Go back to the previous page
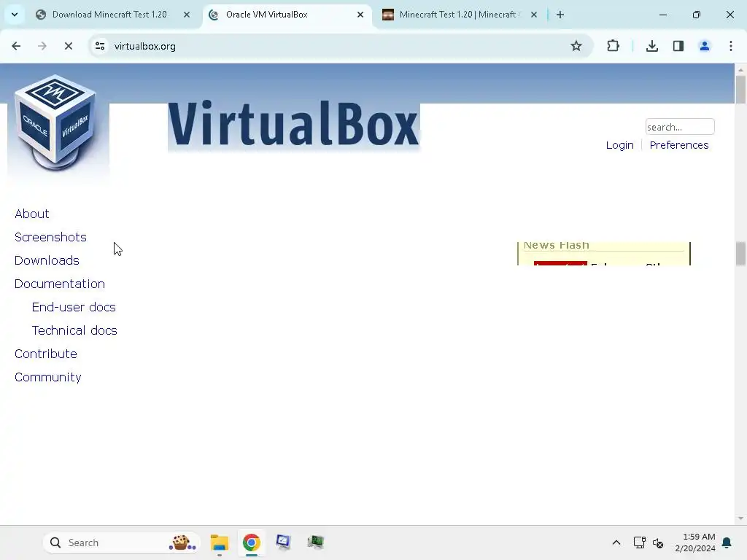 (16, 46)
